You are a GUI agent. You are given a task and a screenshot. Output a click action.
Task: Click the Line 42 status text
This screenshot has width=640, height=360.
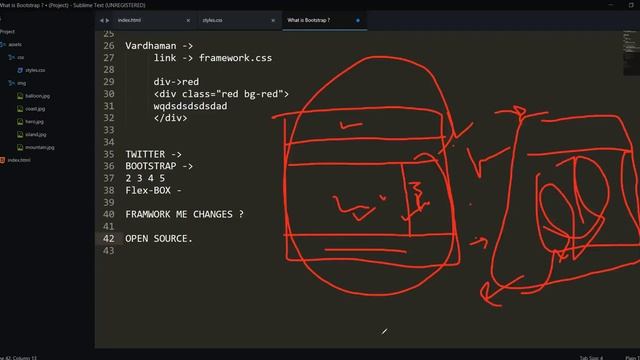(19, 358)
